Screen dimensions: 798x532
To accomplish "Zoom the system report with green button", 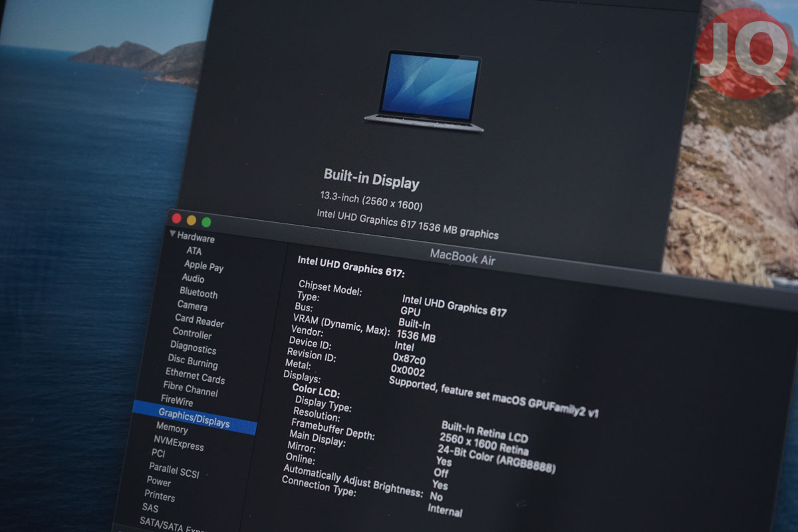I will (x=206, y=222).
